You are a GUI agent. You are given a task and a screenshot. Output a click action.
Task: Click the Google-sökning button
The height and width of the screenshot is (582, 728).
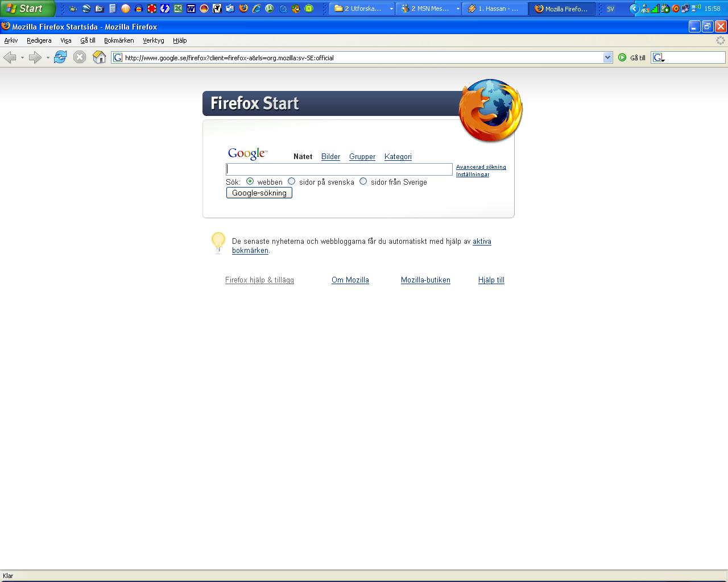(x=259, y=193)
